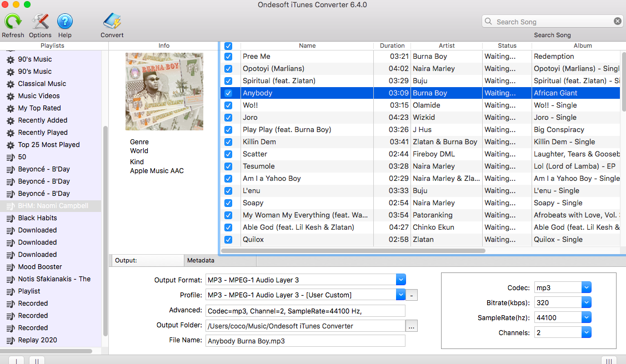Click the File Name text field
The image size is (626, 364).
pyautogui.click(x=306, y=341)
